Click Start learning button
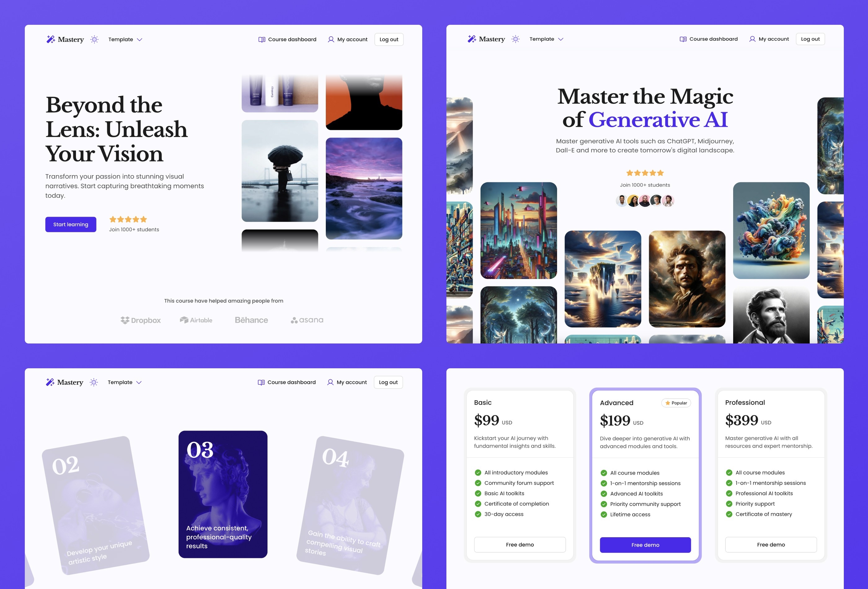This screenshot has height=589, width=868. [70, 224]
